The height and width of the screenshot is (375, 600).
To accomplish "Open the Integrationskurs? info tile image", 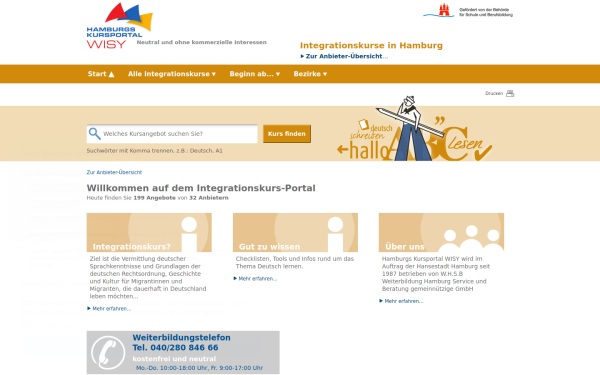I will pyautogui.click(x=149, y=232).
